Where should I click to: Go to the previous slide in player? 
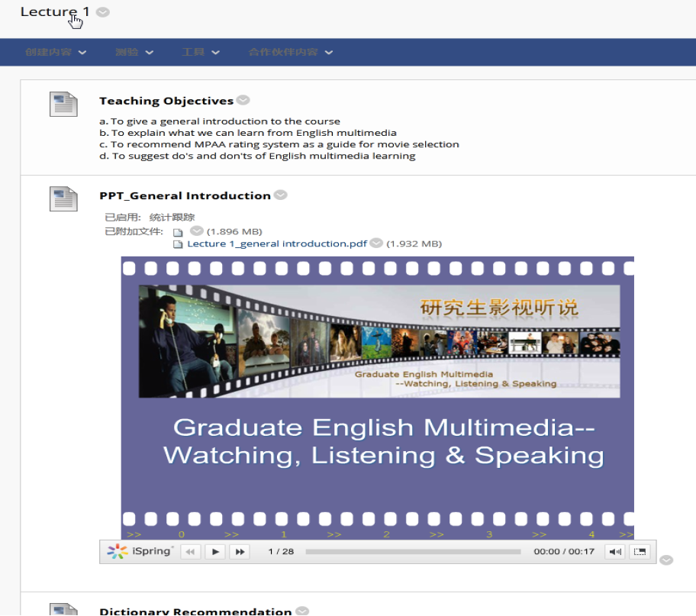point(191,551)
